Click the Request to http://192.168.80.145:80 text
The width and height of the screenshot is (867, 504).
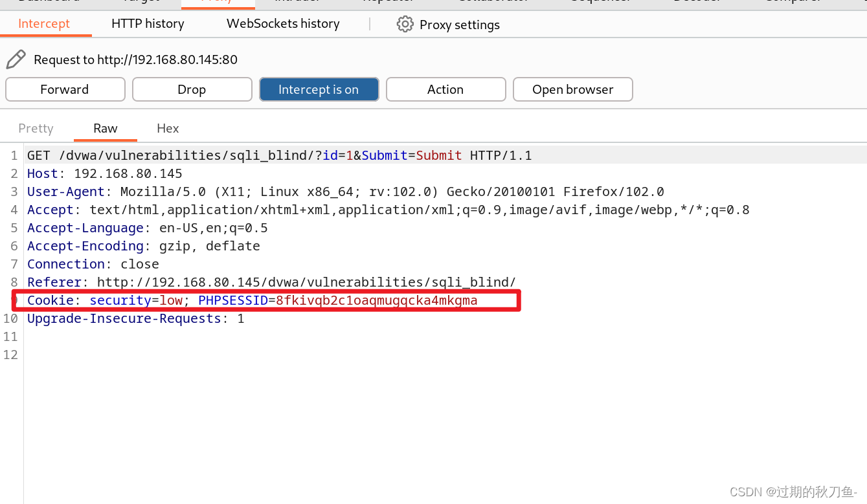point(135,60)
